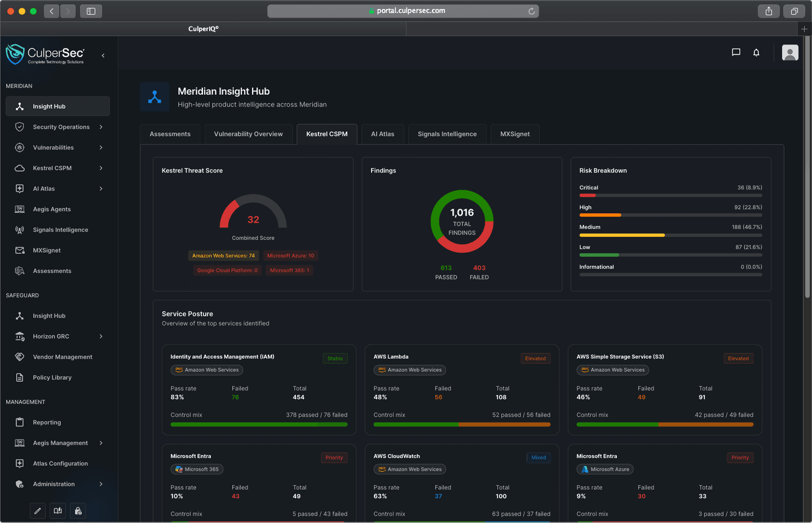Click the Security Operations shield icon
The height and width of the screenshot is (523, 812).
20,127
